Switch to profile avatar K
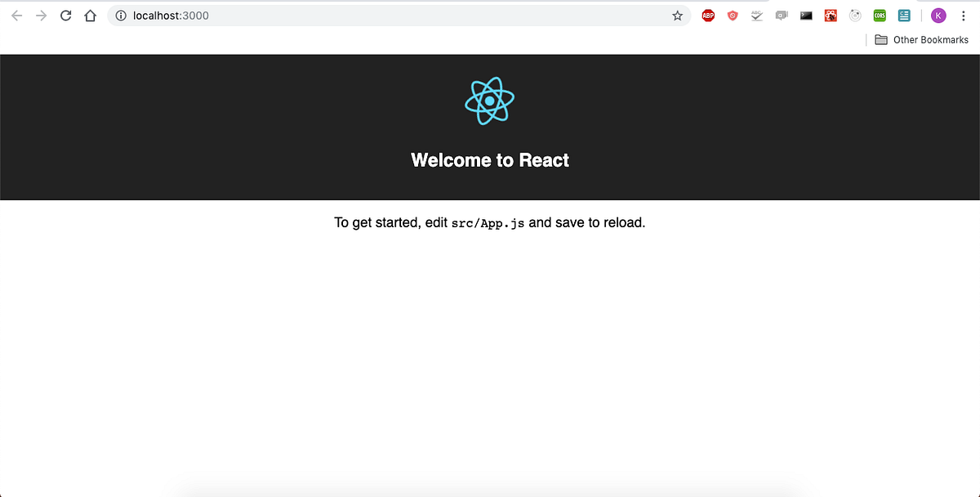Image resolution: width=980 pixels, height=497 pixels. click(x=938, y=15)
